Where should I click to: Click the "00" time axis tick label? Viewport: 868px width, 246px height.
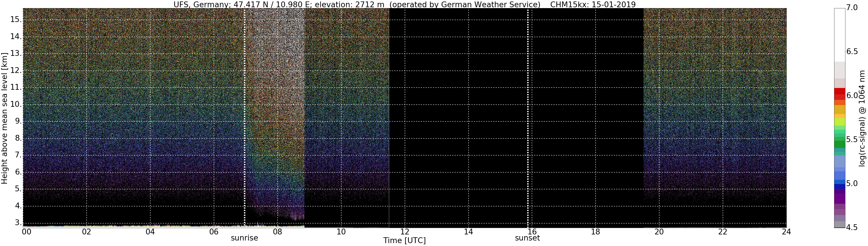pos(27,232)
